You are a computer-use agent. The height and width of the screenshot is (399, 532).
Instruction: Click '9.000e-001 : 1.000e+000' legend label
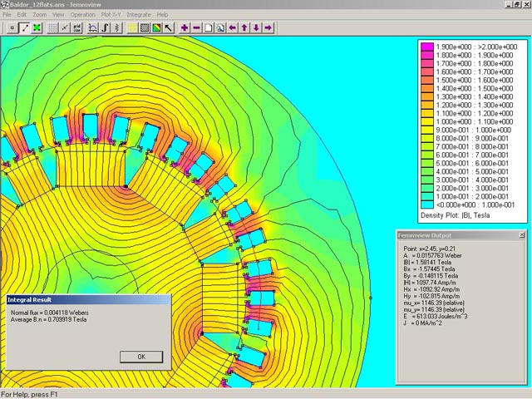point(474,130)
